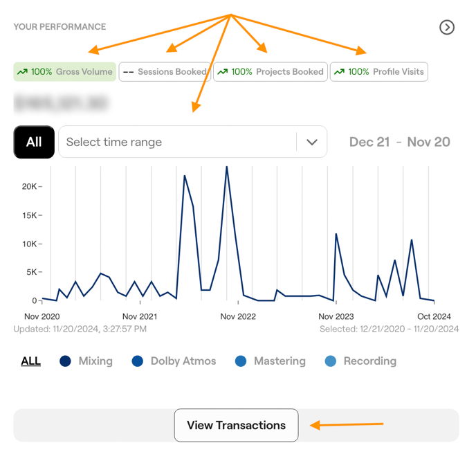The width and height of the screenshot is (476, 470).
Task: Select the ALL services filter
Action: pyautogui.click(x=31, y=361)
